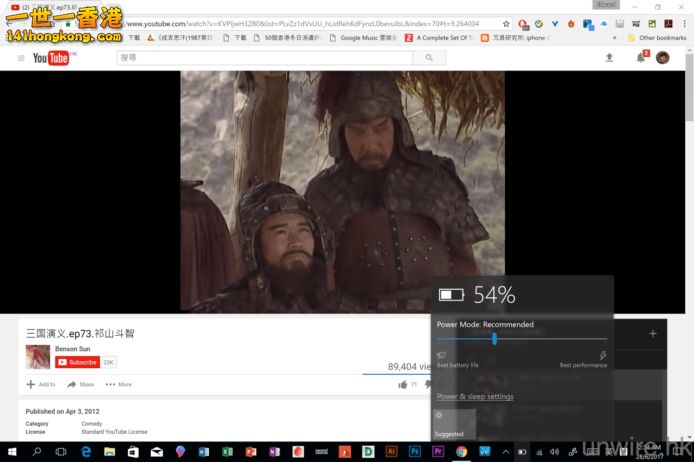
Task: Click the red O extension icon
Action: point(523,24)
